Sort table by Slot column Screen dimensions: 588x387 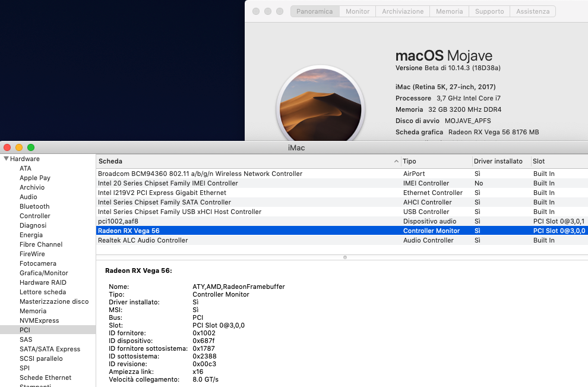click(x=559, y=162)
